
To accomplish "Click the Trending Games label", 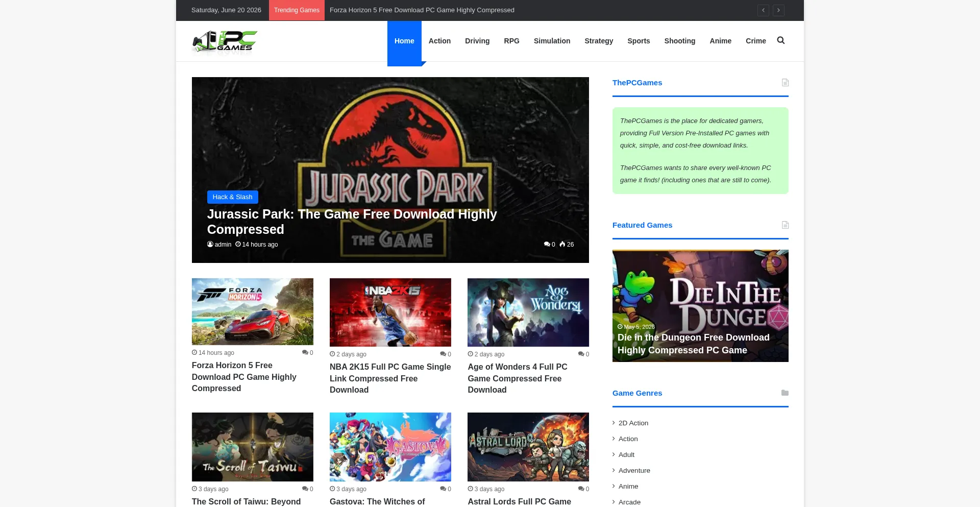I will (297, 10).
